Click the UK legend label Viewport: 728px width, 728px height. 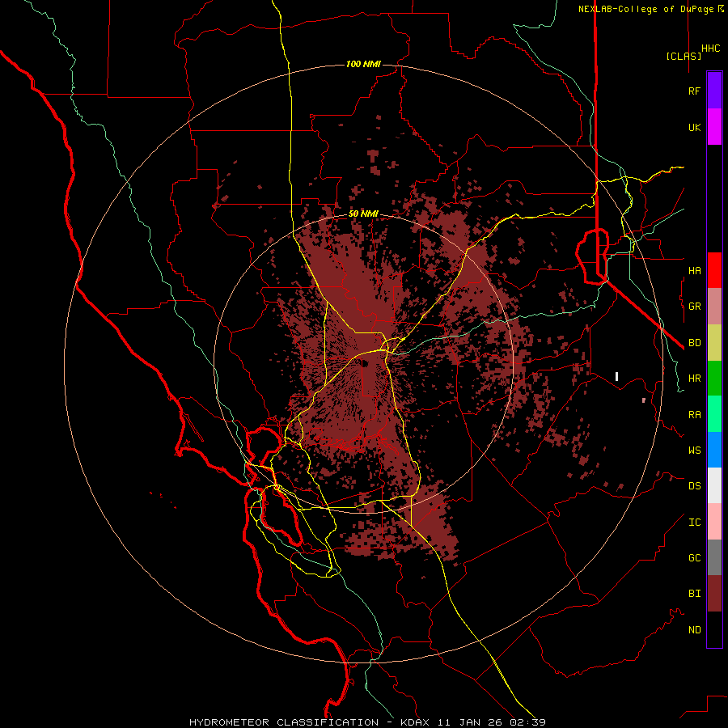coord(694,127)
